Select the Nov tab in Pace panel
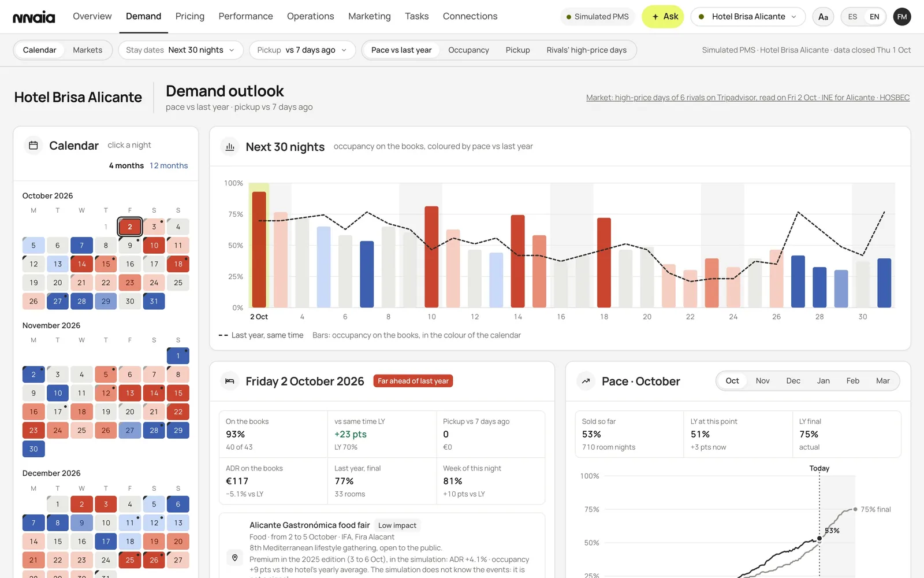This screenshot has height=578, width=924. [762, 381]
